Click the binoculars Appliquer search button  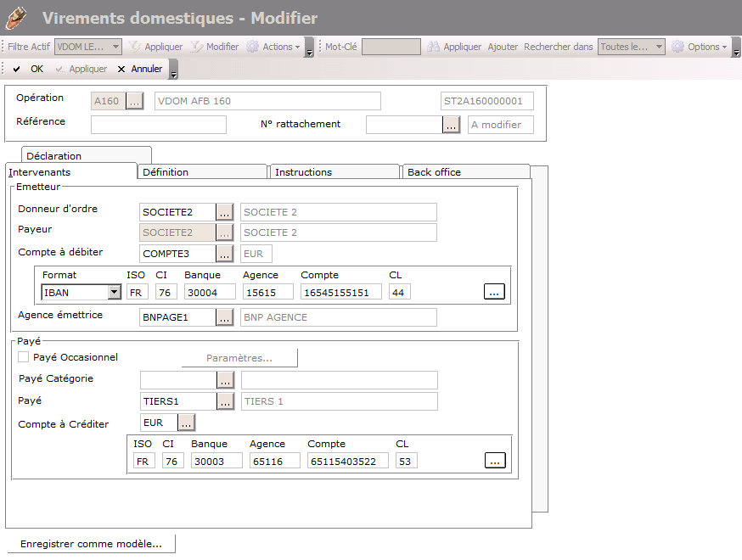454,47
